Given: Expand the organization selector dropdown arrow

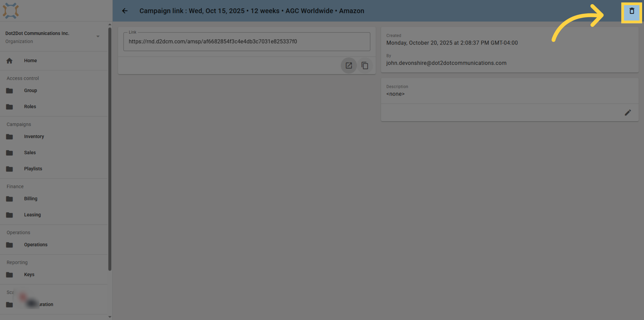Looking at the screenshot, I should 98,37.
